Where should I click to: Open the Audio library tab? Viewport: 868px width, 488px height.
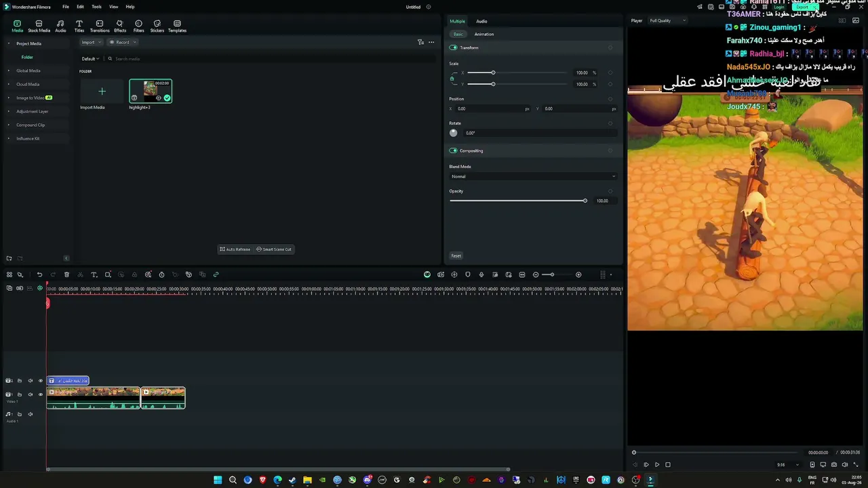[x=60, y=26]
